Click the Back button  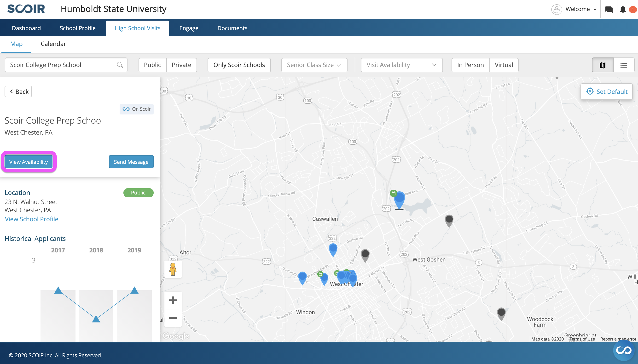click(x=18, y=91)
